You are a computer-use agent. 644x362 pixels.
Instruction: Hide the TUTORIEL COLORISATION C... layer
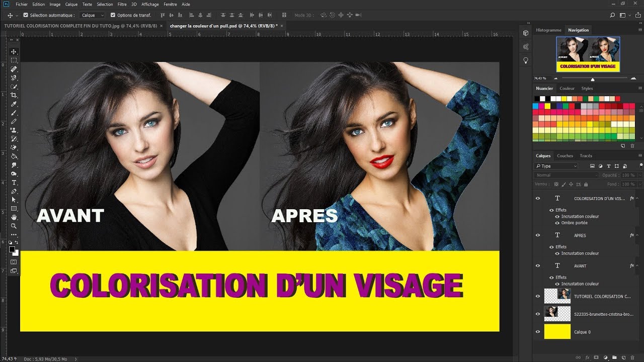pyautogui.click(x=538, y=296)
